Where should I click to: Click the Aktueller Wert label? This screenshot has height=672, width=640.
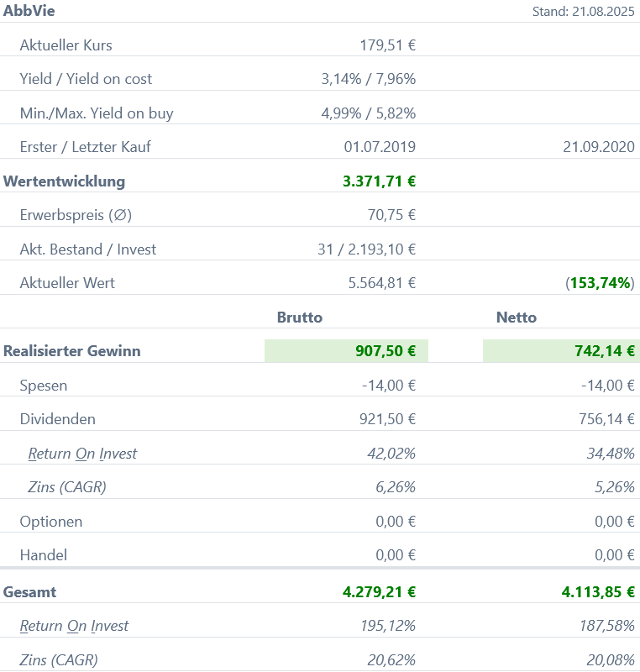pyautogui.click(x=67, y=283)
